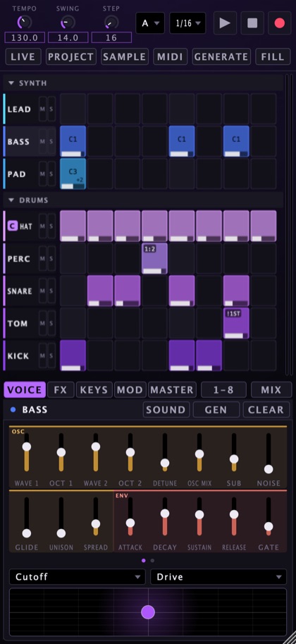Arm recording with the red record button
This screenshot has width=296, height=644.
tap(280, 23)
